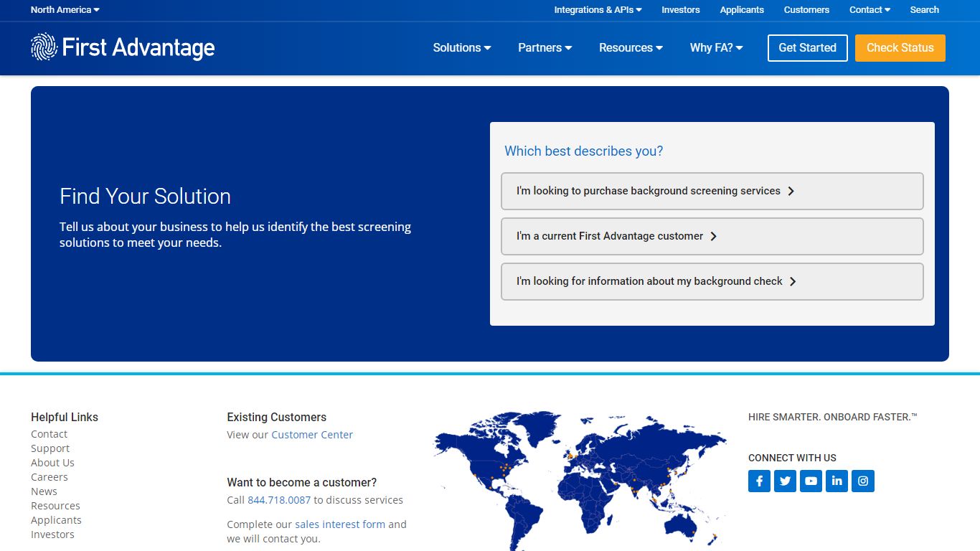Open footer Applicants link
Image resolution: width=980 pixels, height=551 pixels.
point(56,520)
